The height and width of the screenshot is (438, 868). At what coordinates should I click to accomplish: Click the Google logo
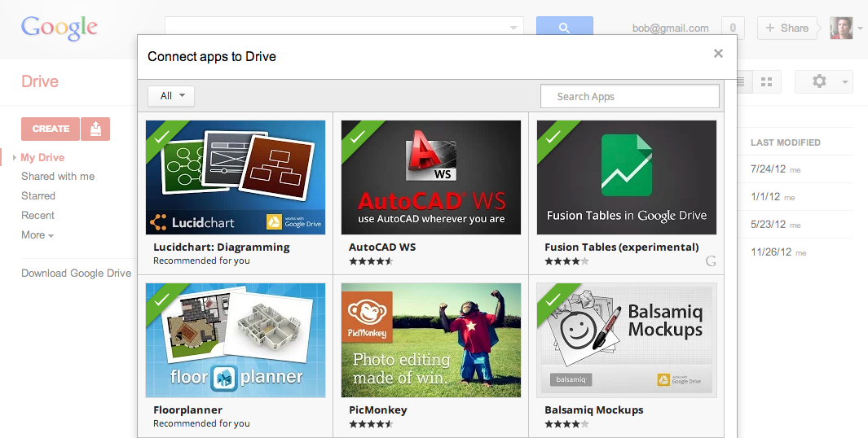(59, 28)
